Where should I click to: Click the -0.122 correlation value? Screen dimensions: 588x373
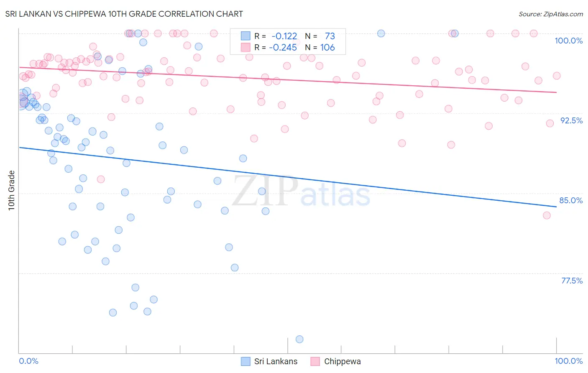click(x=284, y=36)
